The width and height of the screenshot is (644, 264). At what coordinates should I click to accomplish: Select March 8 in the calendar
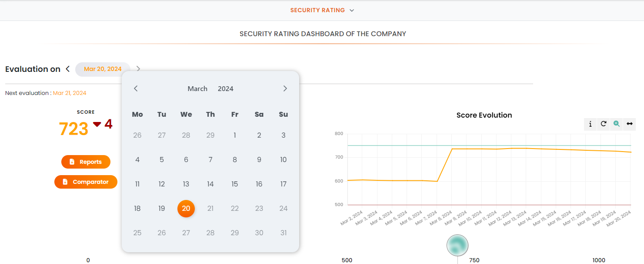[235, 160]
